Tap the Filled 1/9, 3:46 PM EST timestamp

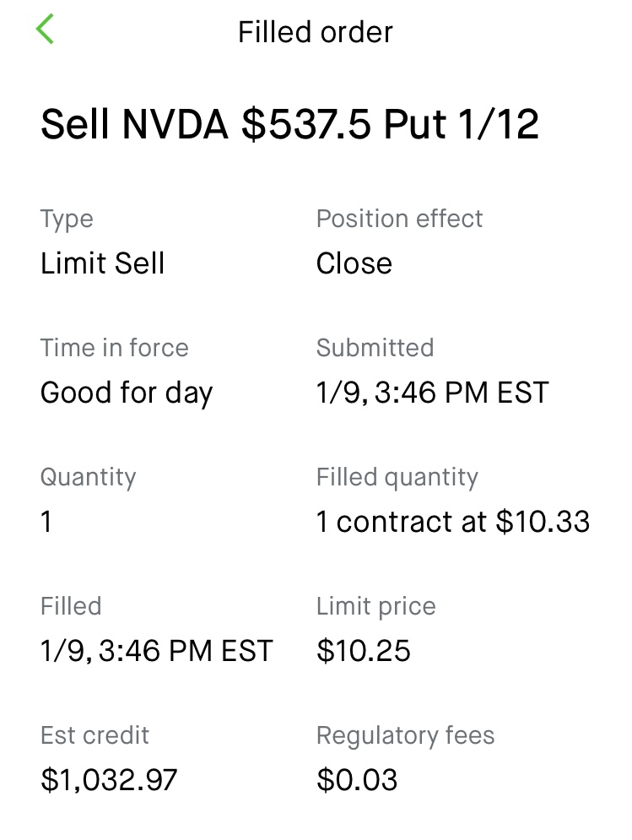[x=157, y=651]
